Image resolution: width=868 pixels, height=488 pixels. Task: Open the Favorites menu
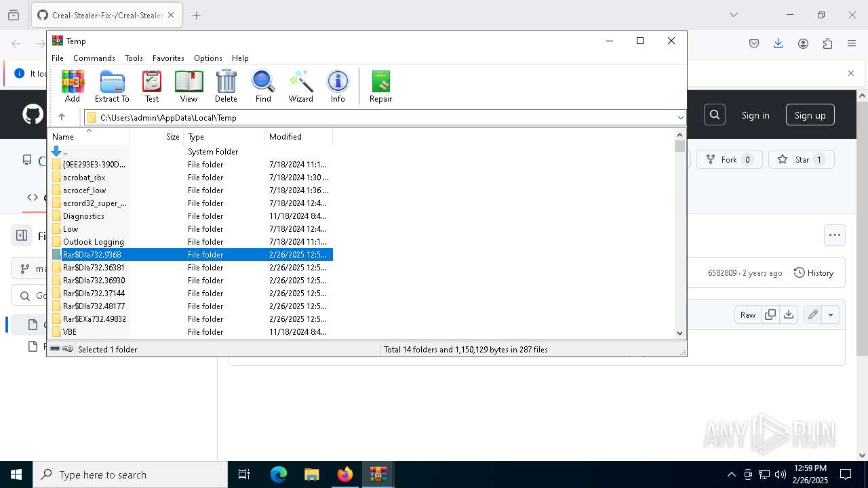pos(168,58)
